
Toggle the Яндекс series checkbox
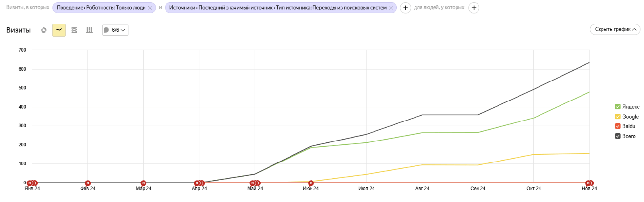(618, 107)
